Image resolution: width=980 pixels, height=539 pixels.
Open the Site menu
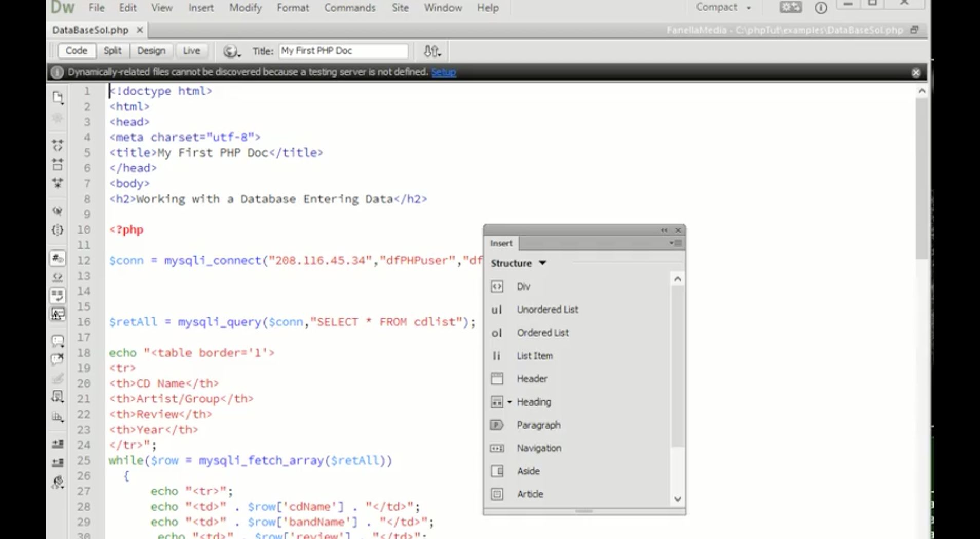[x=400, y=8]
